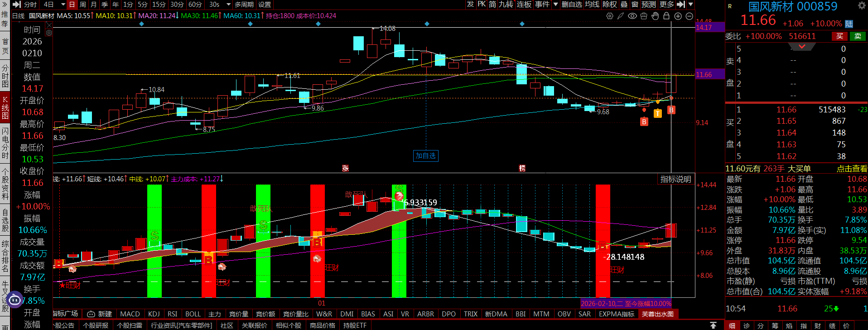Open 多周期 multi-period view
868x330 pixels.
point(244,5)
